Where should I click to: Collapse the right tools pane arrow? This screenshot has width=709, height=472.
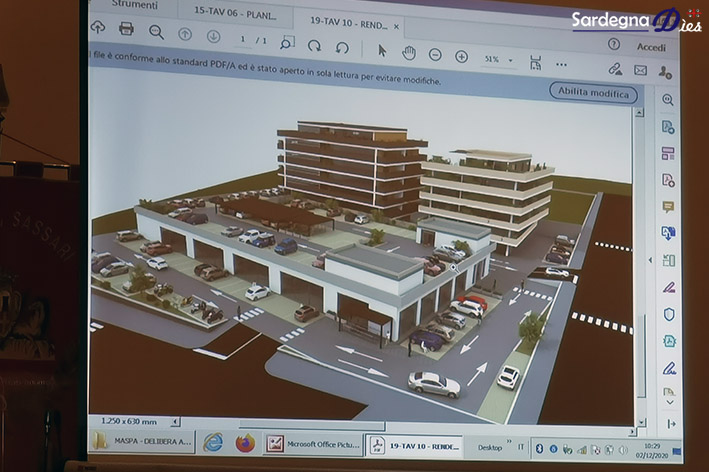650,260
